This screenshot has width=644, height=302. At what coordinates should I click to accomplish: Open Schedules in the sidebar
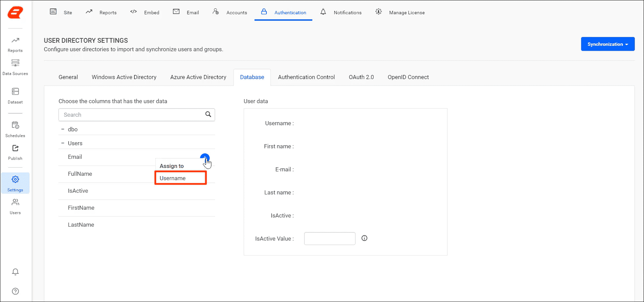click(x=15, y=130)
